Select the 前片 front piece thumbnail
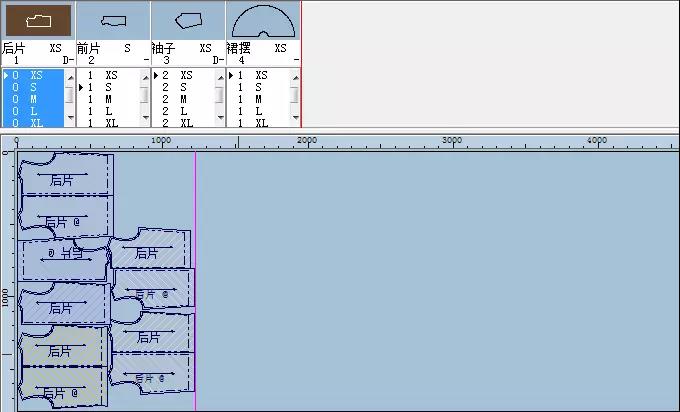The image size is (680, 412). click(x=112, y=21)
